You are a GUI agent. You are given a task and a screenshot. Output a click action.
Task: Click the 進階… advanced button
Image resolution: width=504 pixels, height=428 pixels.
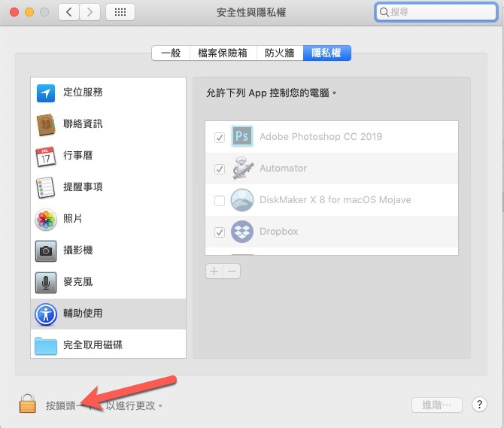pyautogui.click(x=437, y=405)
